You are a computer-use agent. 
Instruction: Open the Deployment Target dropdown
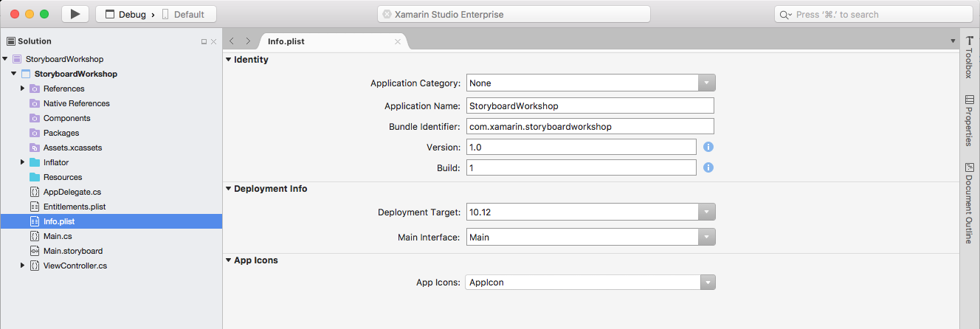pos(707,212)
